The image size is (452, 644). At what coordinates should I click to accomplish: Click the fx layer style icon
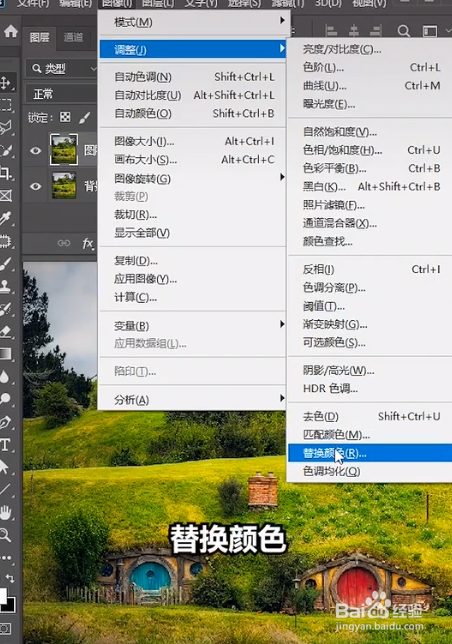[x=88, y=243]
